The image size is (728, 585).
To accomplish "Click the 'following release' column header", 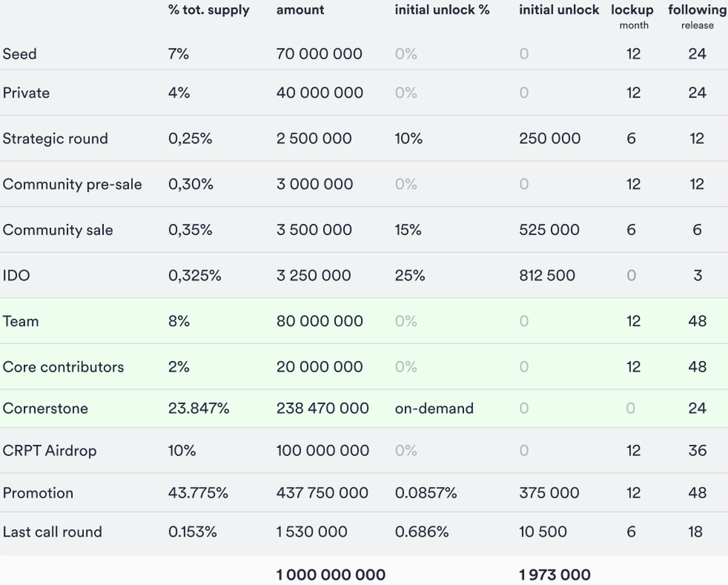I will (697, 16).
